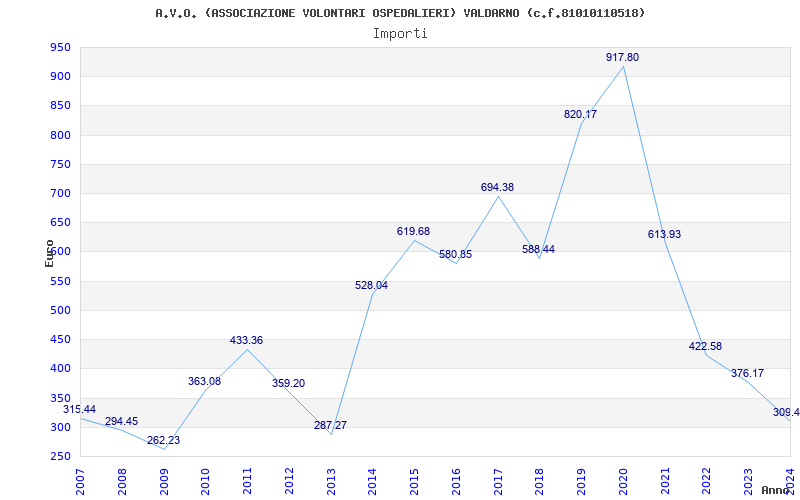Select data label 422.58
This screenshot has width=800, height=500.
pyautogui.click(x=705, y=346)
